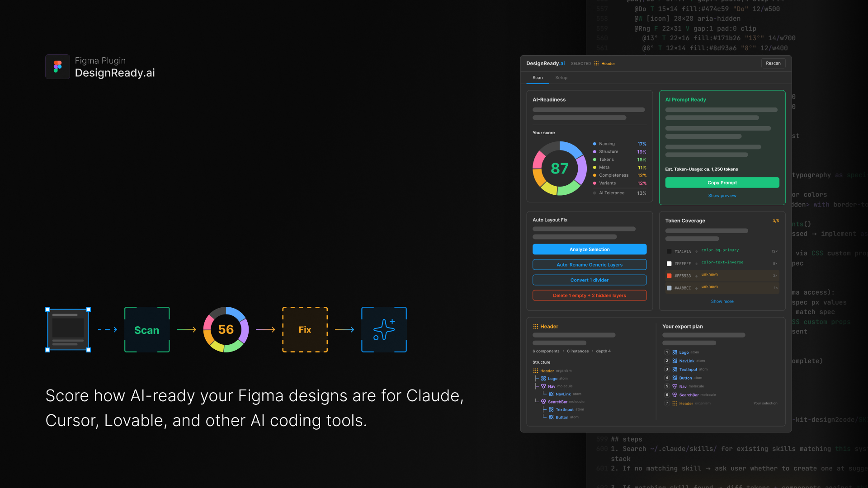Click the Nav molecule icon in export plan
Screen dimensions: 868x488
[x=675, y=386]
